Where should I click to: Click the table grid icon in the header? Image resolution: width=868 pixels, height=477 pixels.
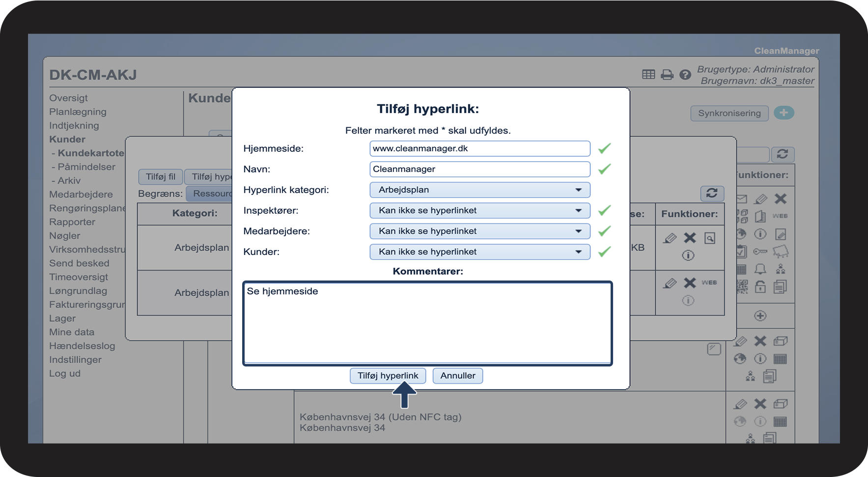648,74
